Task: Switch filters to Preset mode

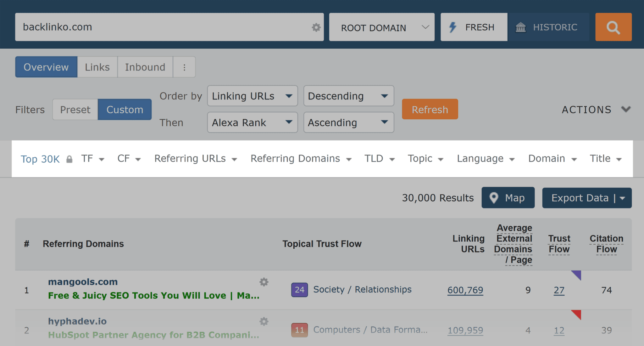Action: (x=75, y=109)
